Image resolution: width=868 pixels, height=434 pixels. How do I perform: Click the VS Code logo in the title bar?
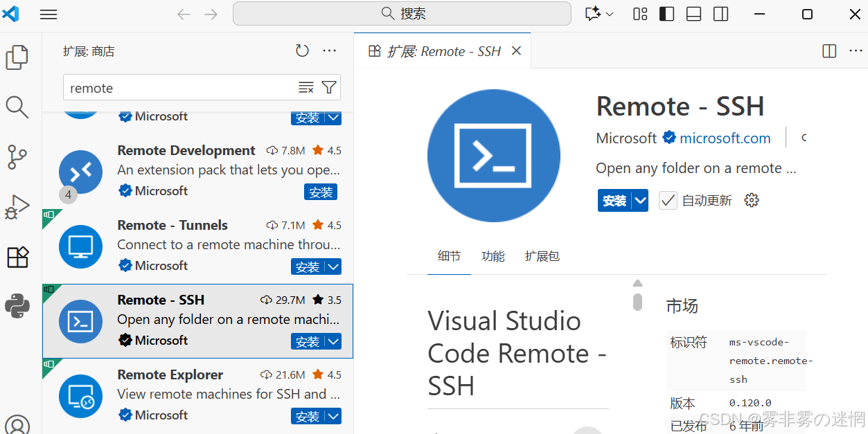coord(10,14)
